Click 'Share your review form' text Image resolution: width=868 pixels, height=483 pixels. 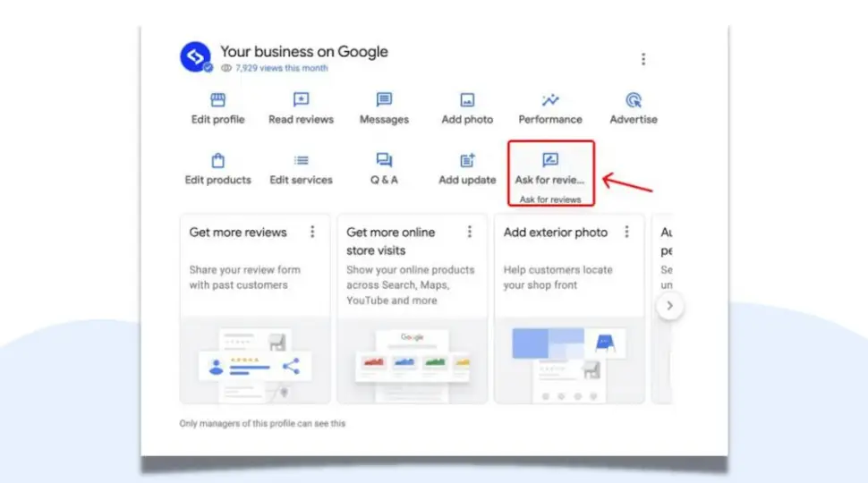point(244,277)
